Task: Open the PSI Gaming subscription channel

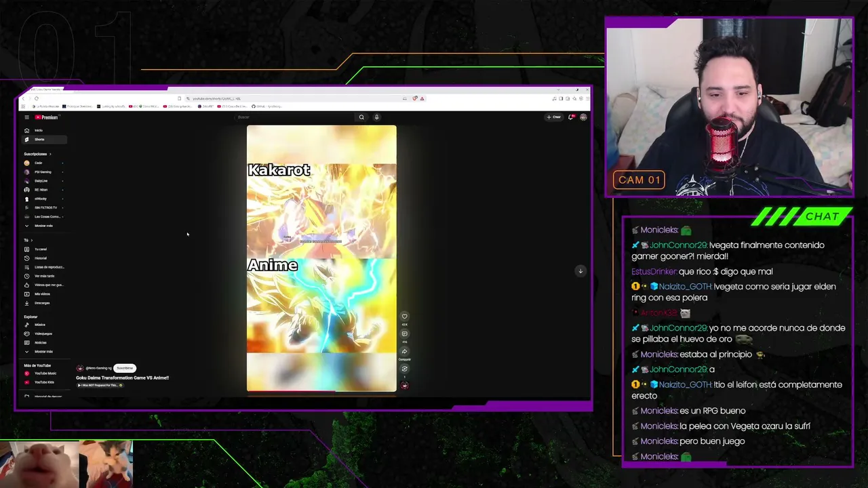Action: [x=43, y=172]
